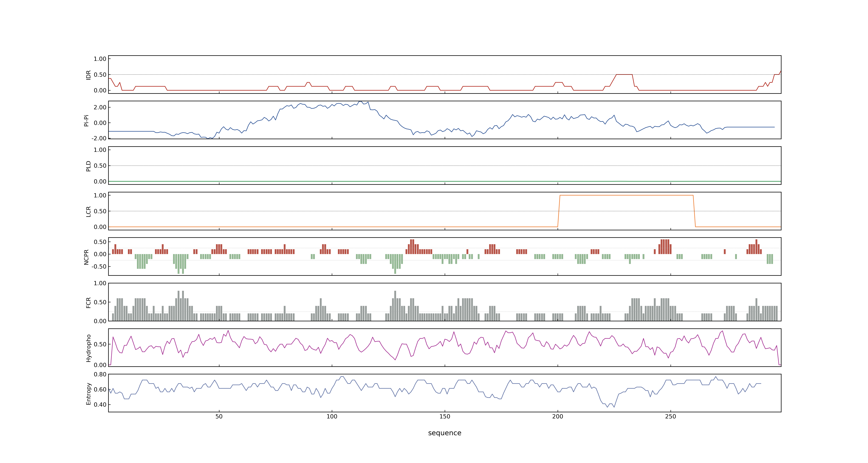868x463 pixels.
Task: Click the IDR axis label
Action: (x=89, y=75)
